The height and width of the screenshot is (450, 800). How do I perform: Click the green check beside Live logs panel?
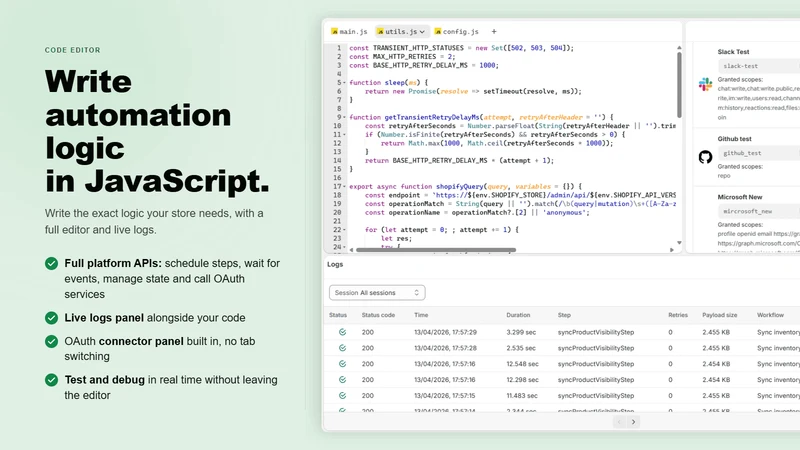tap(51, 318)
